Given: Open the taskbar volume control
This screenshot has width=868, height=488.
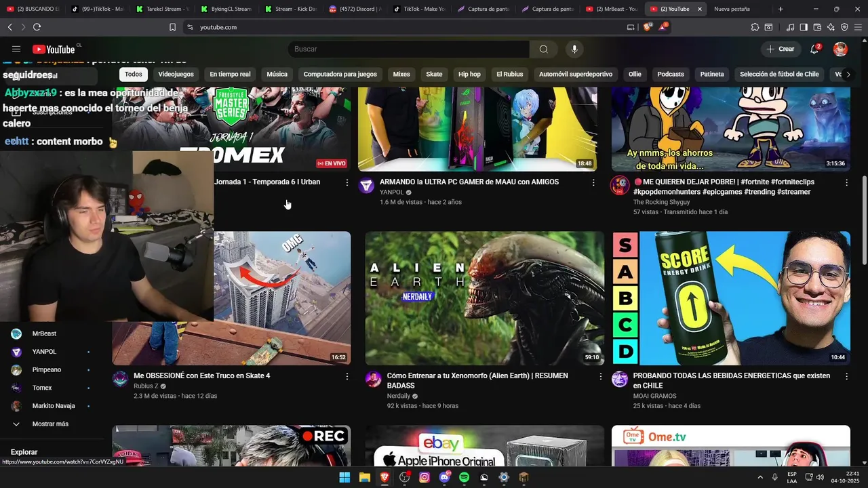Looking at the screenshot, I should [x=821, y=477].
